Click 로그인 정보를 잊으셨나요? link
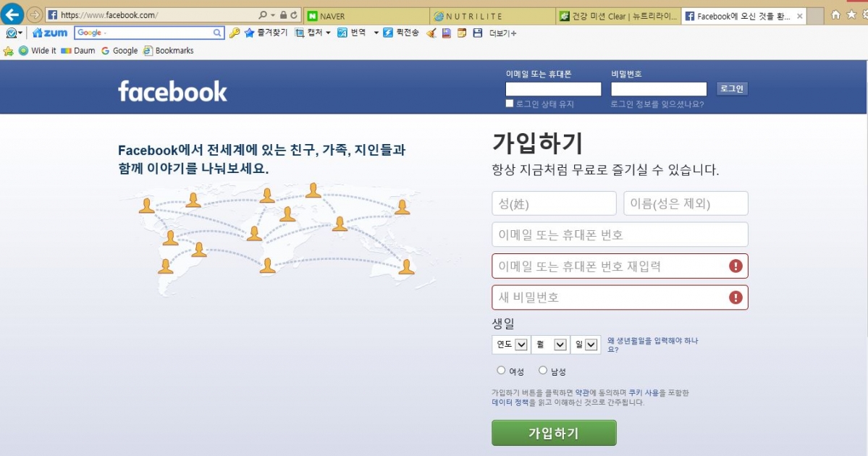The image size is (868, 456). [x=657, y=104]
